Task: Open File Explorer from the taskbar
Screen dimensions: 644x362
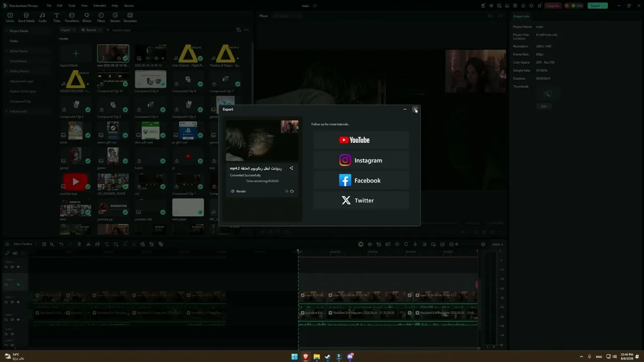Action: pos(316,357)
